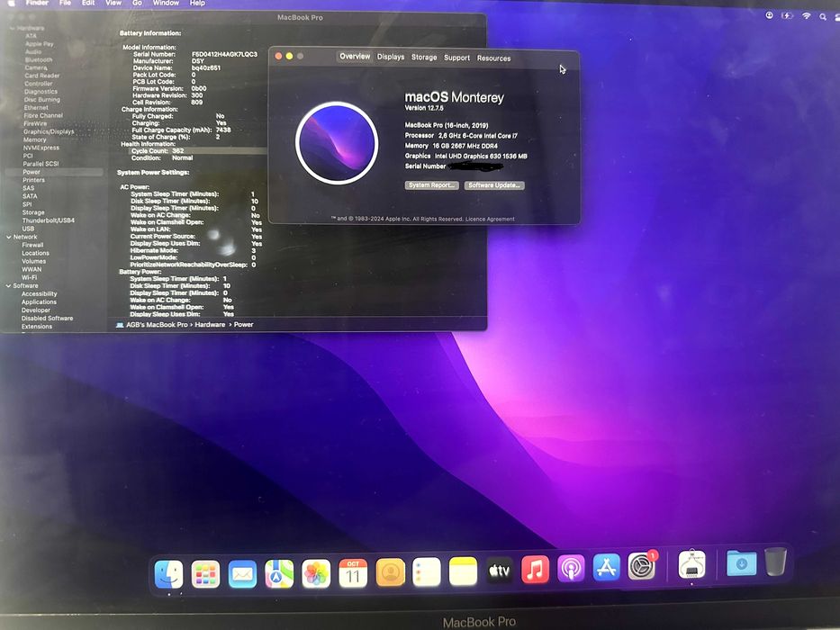Switch to the Displays tab
This screenshot has height=630, width=840.
(391, 57)
